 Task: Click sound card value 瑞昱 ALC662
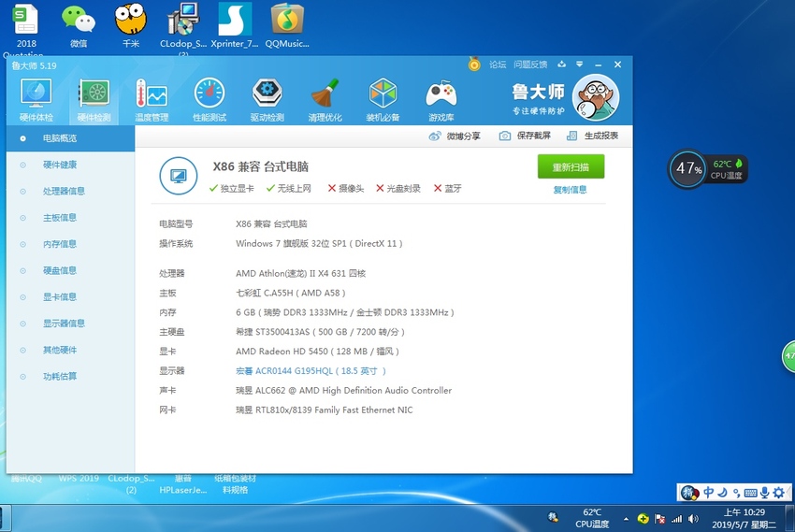344,391
